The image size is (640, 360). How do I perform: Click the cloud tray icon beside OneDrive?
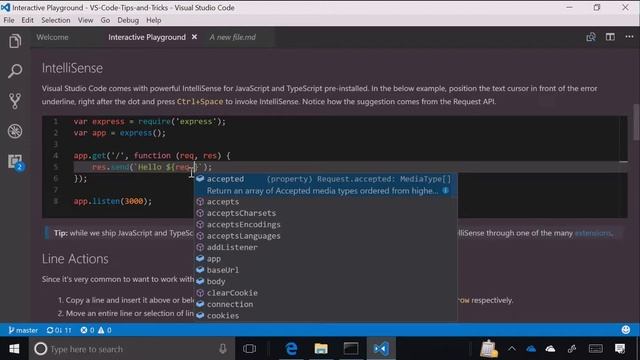point(551,349)
